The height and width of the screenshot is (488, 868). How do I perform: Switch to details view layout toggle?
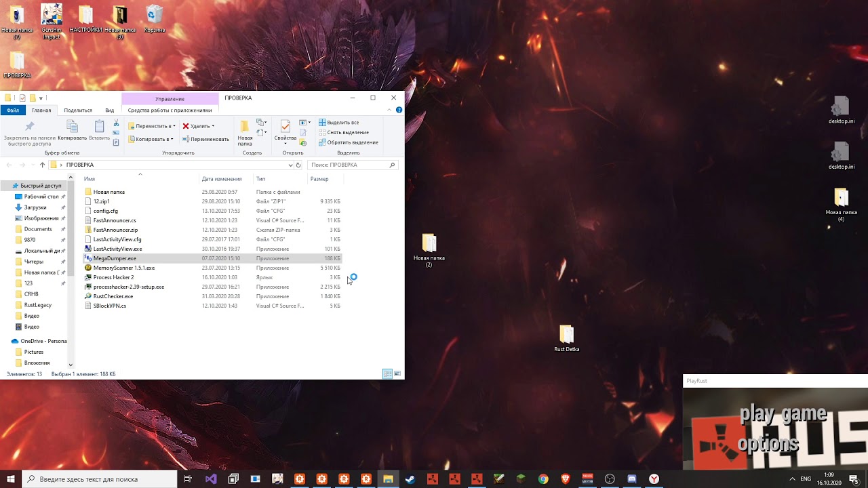387,373
